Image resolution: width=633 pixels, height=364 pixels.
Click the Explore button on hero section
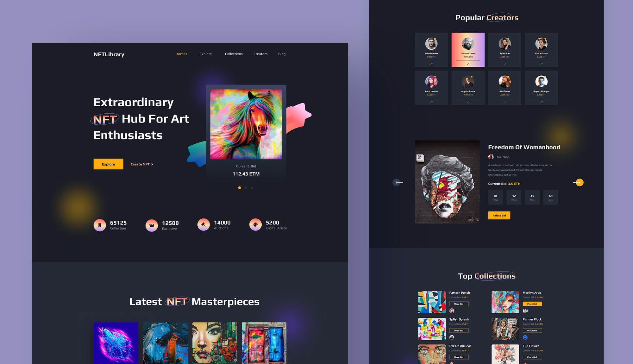108,164
